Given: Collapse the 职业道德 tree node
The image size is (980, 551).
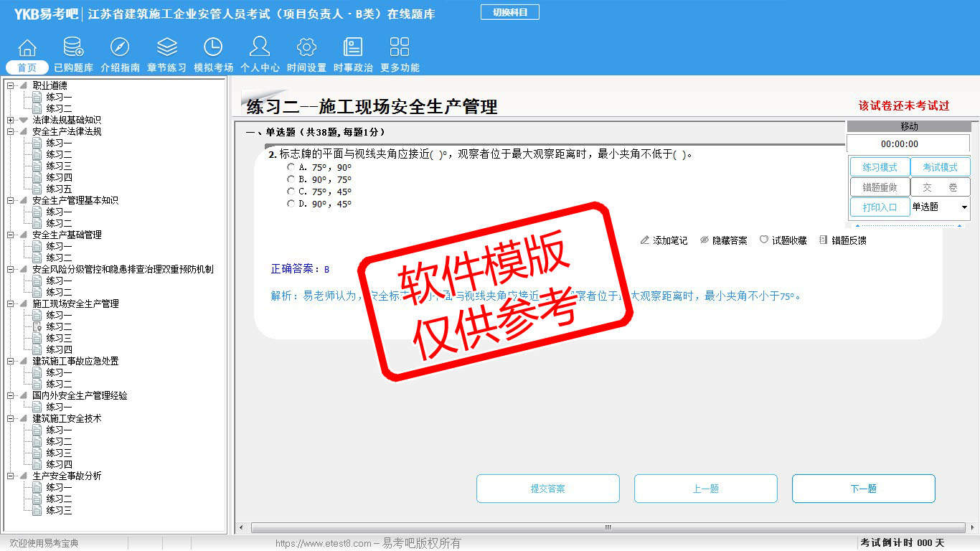Looking at the screenshot, I should tap(11, 86).
